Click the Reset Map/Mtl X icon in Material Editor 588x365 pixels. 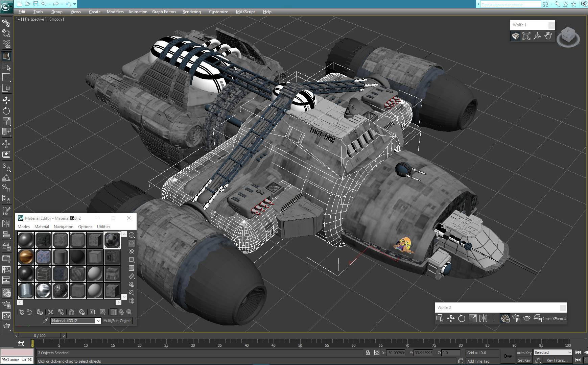point(50,312)
